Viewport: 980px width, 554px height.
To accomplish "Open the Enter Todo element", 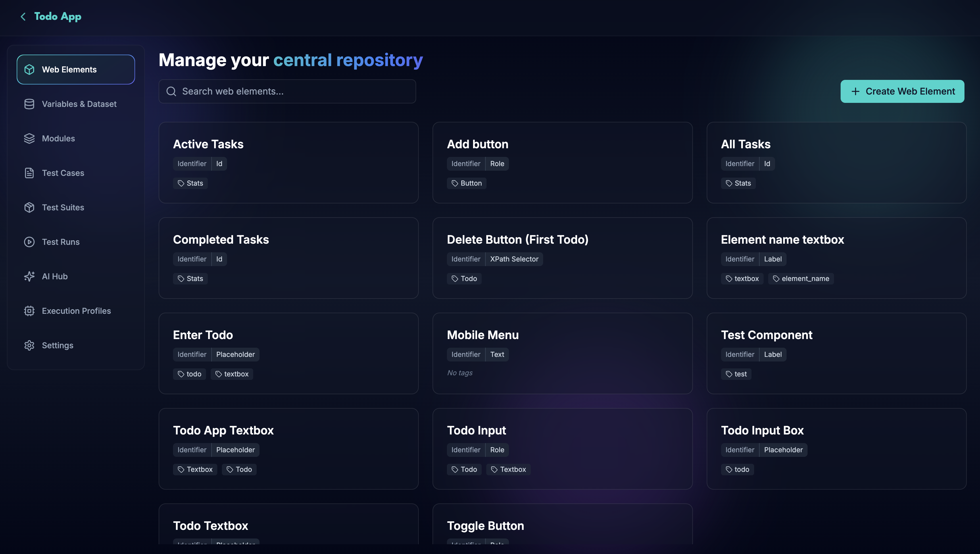I will pos(288,353).
